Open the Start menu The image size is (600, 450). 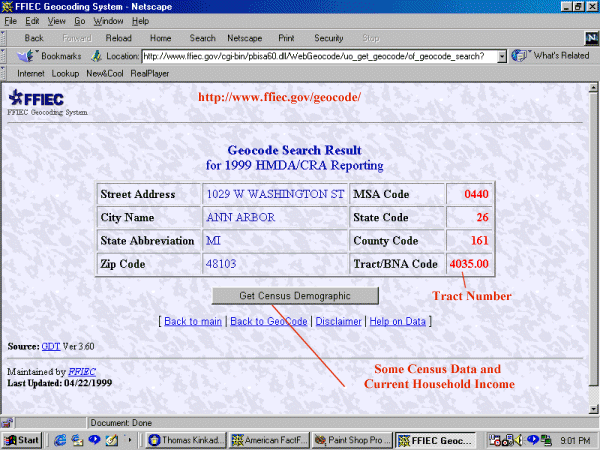[22, 439]
